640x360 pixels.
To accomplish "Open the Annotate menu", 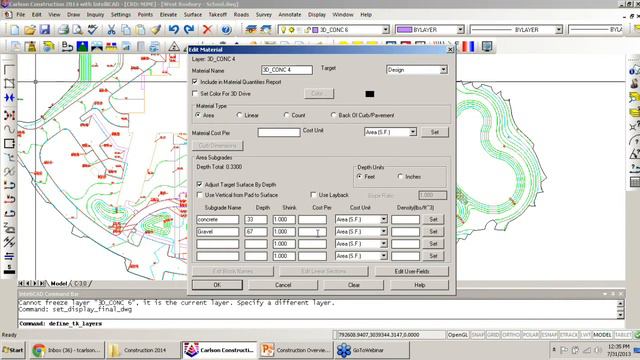I will 289,15.
